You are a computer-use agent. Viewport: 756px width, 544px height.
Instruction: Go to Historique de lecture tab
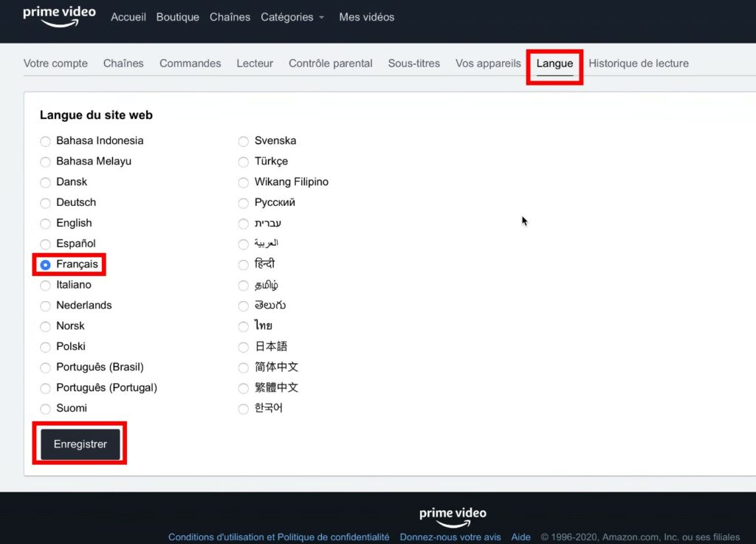[x=638, y=63]
